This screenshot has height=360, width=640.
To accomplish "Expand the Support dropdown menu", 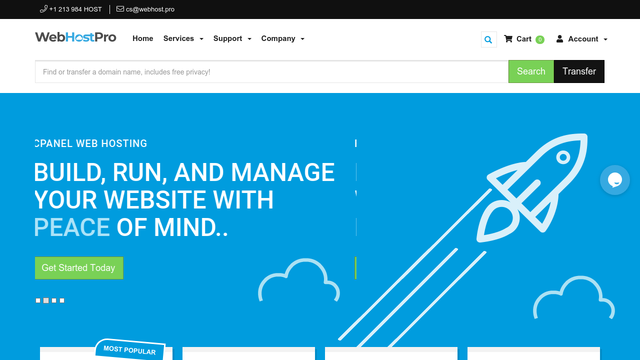I will tap(232, 38).
